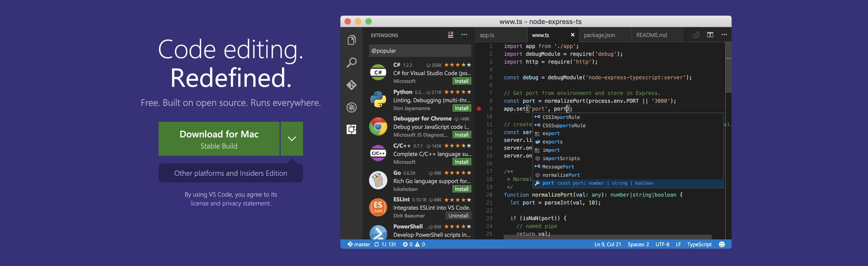The image size is (868, 266).
Task: Synchronize changes via sync icon in status bar
Action: tap(376, 245)
